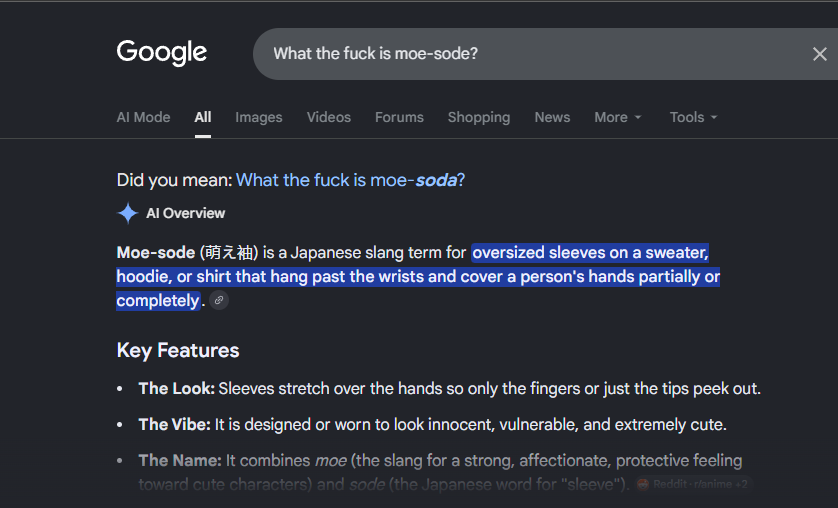View News results tab

[x=552, y=118]
